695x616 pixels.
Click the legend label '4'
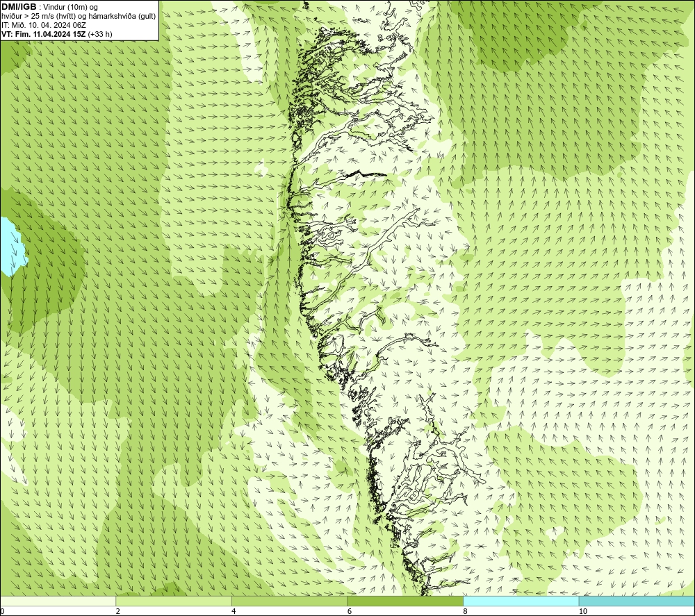click(234, 611)
